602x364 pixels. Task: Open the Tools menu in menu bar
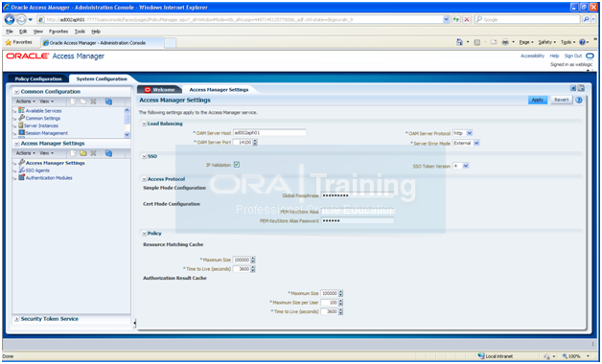pyautogui.click(x=80, y=32)
